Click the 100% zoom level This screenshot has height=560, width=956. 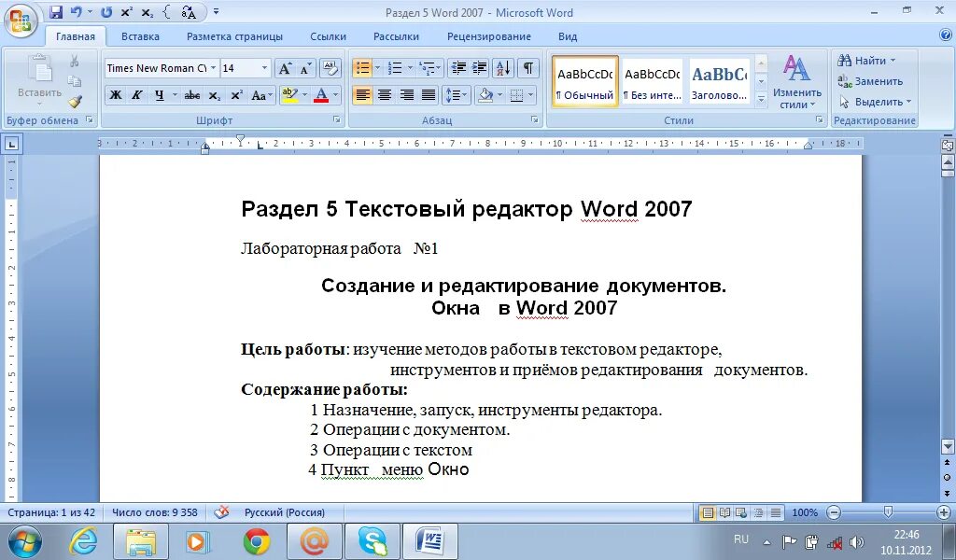point(804,512)
